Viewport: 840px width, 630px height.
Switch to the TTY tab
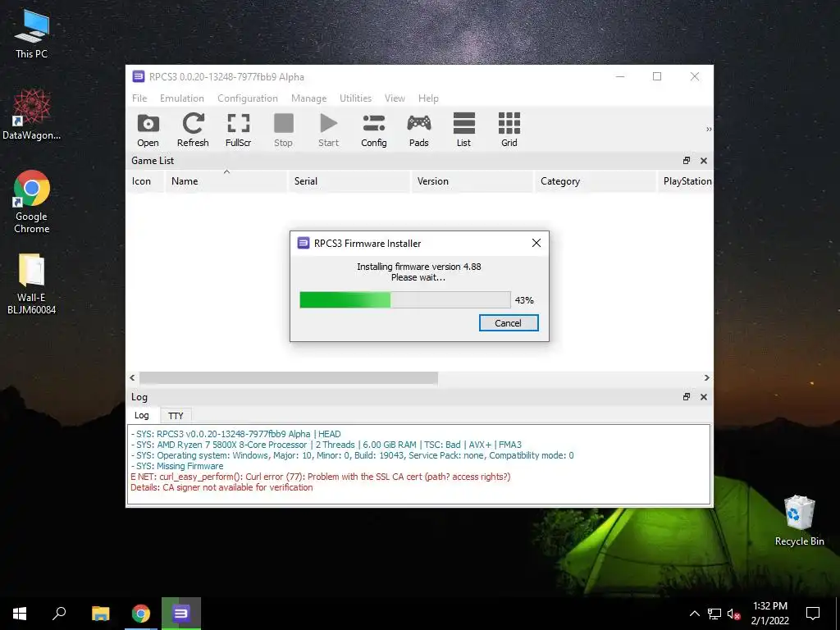point(176,416)
